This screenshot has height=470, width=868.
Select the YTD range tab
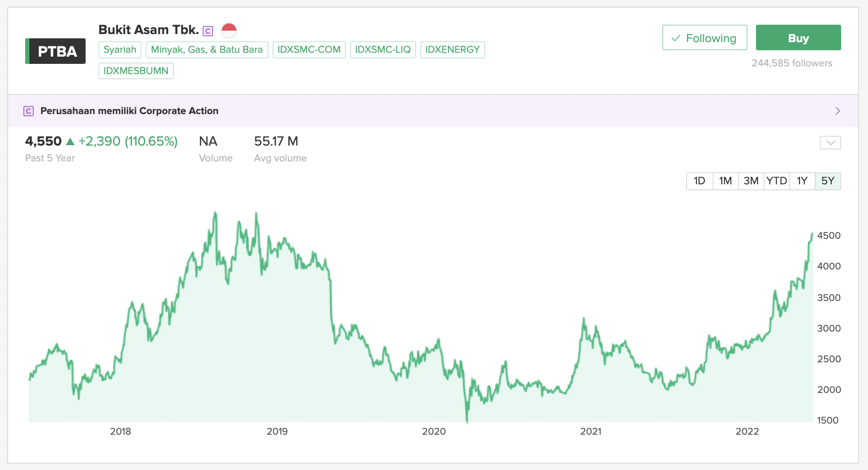click(x=776, y=181)
